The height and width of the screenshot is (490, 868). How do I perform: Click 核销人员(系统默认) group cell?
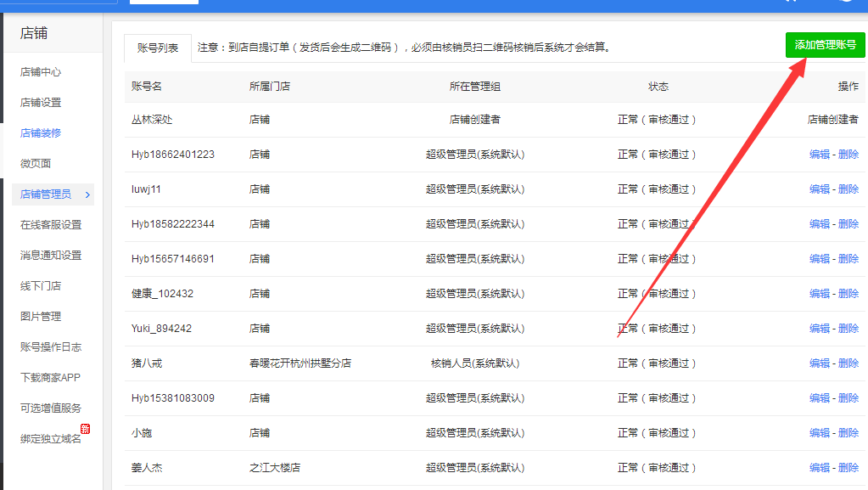pos(475,363)
